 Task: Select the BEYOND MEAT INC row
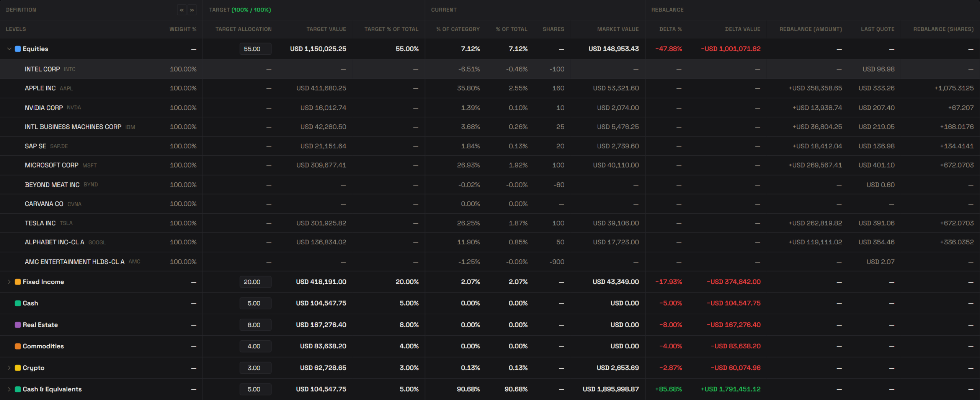490,185
